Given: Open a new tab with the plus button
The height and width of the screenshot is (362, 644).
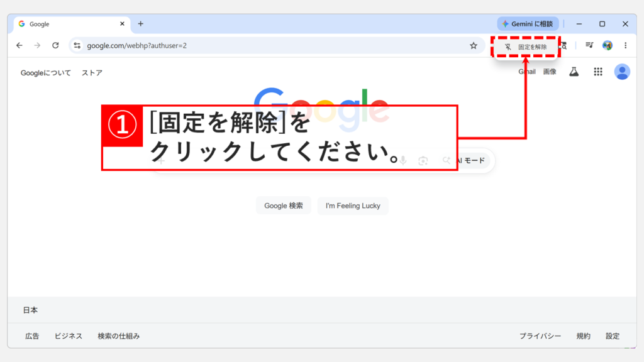Looking at the screenshot, I should (140, 24).
